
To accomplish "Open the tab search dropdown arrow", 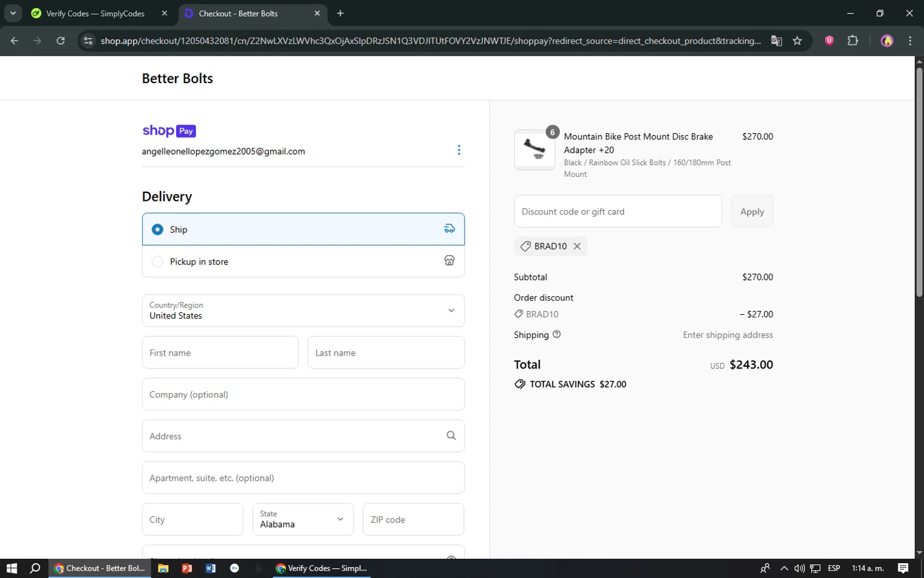I will (x=13, y=13).
